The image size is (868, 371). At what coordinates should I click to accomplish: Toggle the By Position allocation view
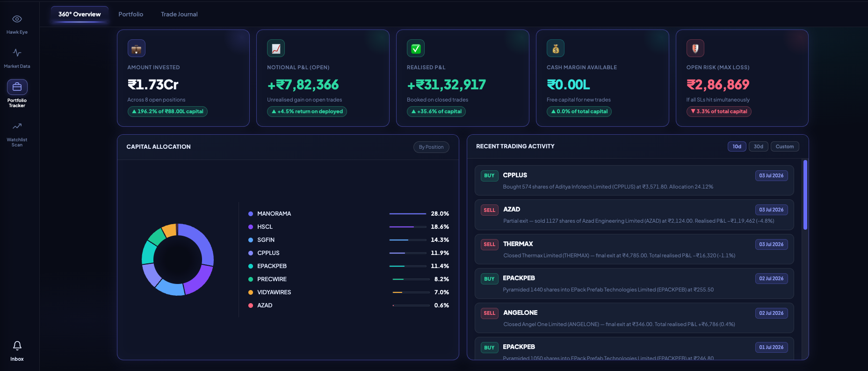click(431, 147)
